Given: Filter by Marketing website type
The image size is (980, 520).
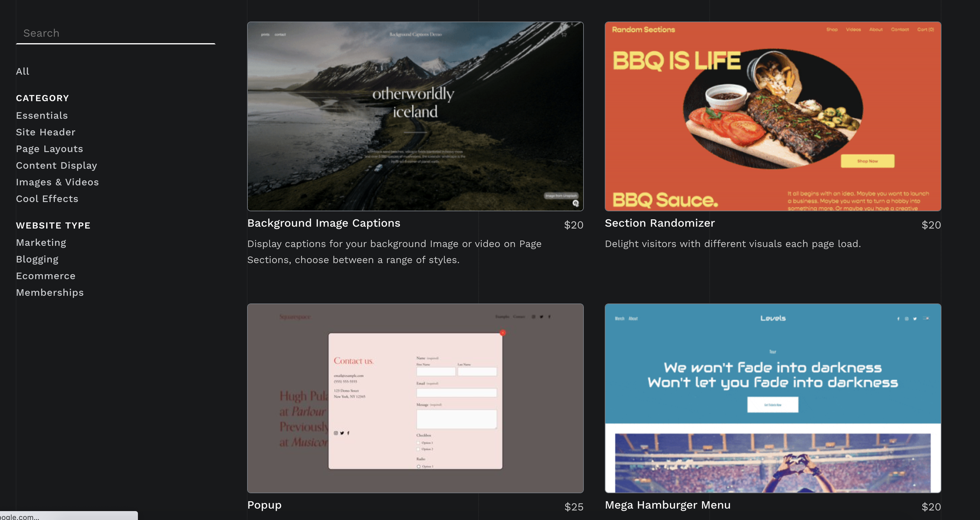Looking at the screenshot, I should point(41,243).
